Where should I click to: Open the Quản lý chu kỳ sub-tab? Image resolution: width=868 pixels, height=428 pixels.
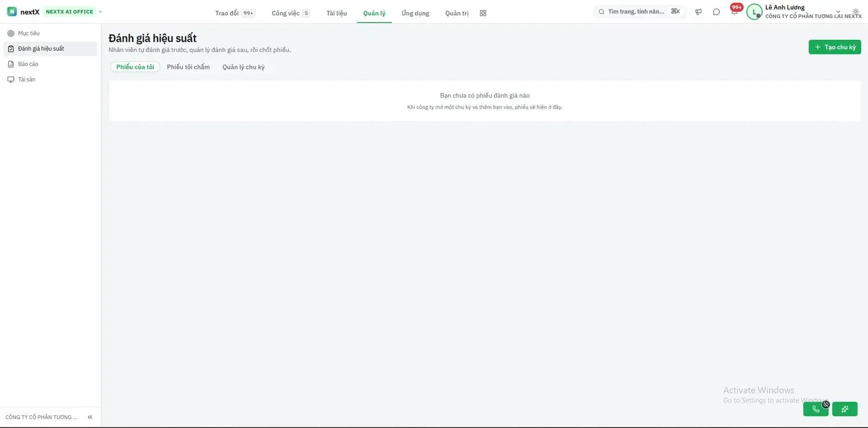click(244, 67)
